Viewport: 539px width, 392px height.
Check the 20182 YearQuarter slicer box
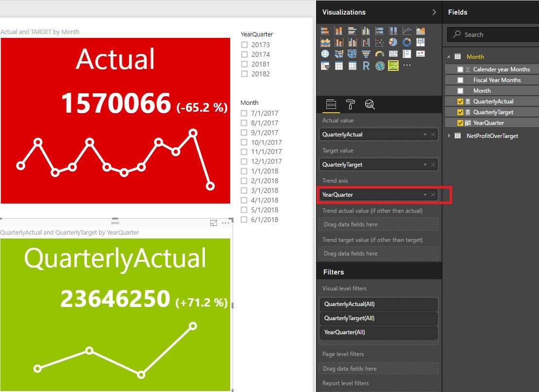[244, 73]
